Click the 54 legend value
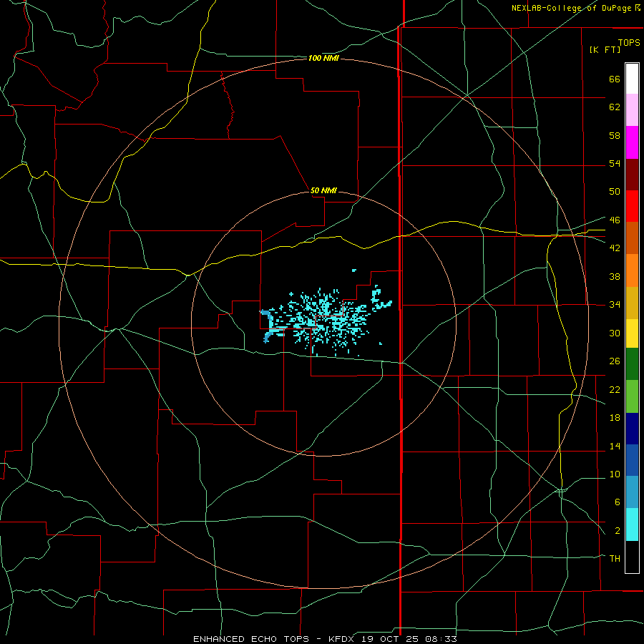The image size is (644, 644). [x=615, y=163]
